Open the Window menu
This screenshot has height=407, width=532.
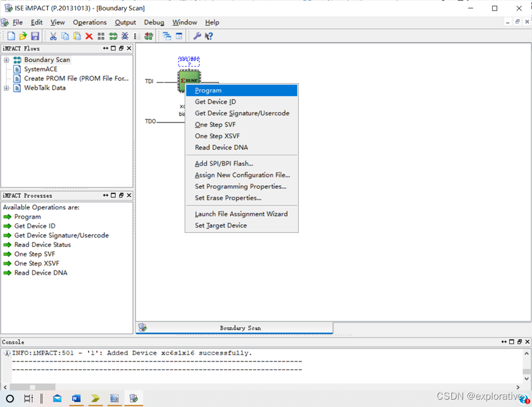(x=185, y=22)
